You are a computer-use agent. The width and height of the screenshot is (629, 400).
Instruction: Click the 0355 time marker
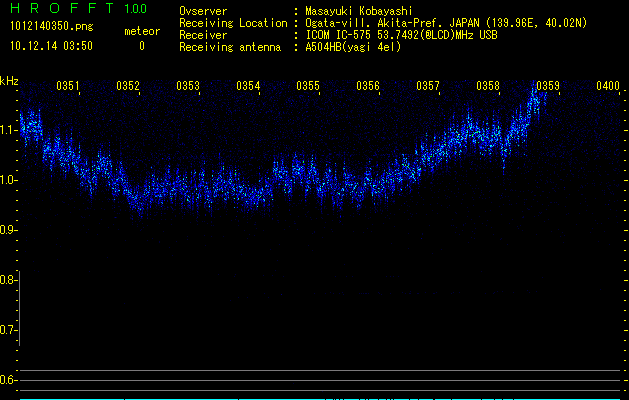[x=308, y=87]
